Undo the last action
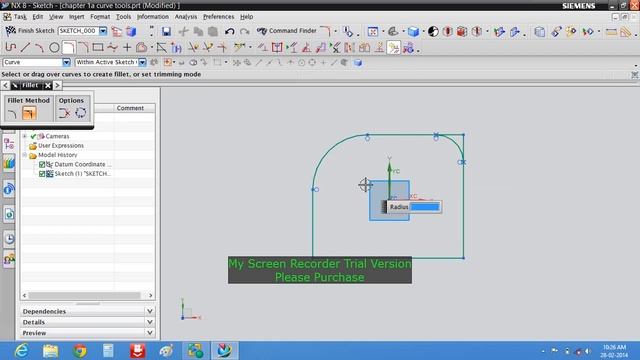 click(229, 31)
